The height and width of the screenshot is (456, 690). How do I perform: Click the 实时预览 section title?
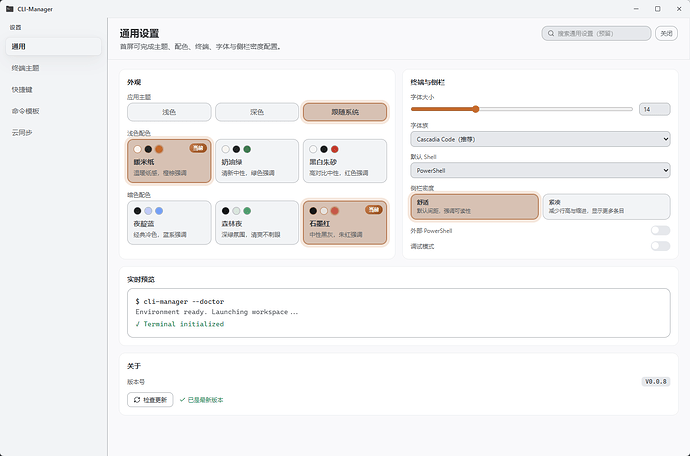[x=141, y=279]
